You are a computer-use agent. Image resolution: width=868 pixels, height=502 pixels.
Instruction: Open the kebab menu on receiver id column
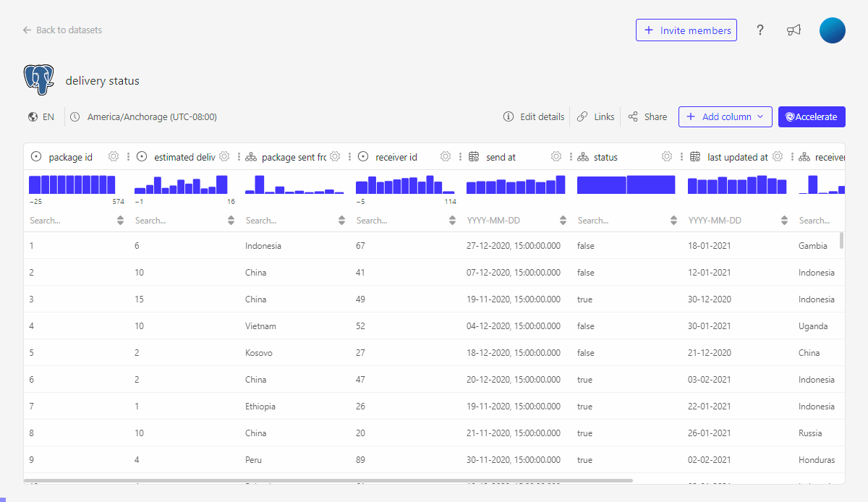460,156
